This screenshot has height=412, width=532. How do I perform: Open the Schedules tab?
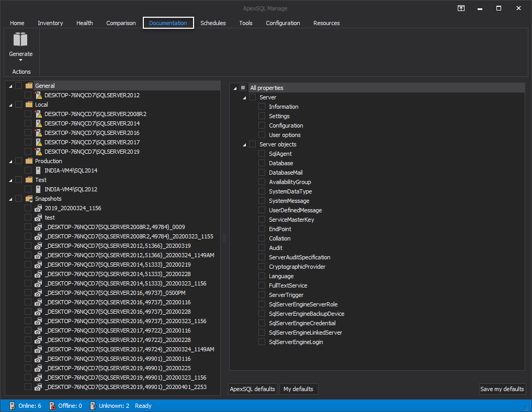pos(213,23)
